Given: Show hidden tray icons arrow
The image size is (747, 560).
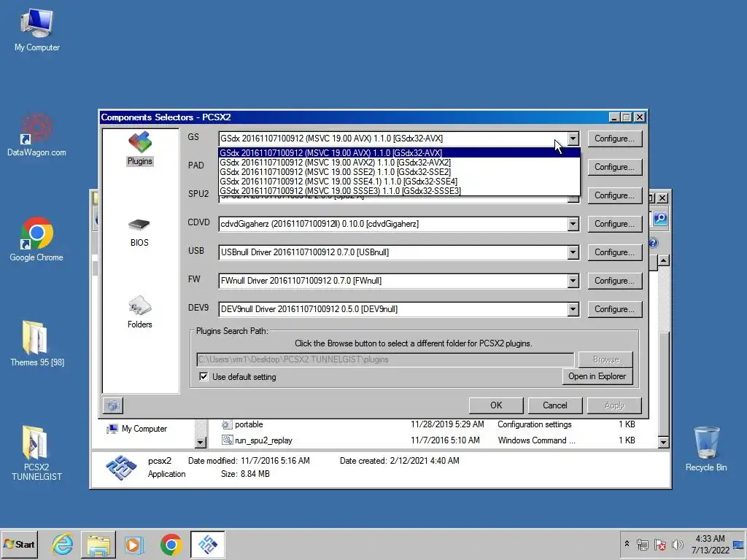Looking at the screenshot, I should pyautogui.click(x=627, y=543).
